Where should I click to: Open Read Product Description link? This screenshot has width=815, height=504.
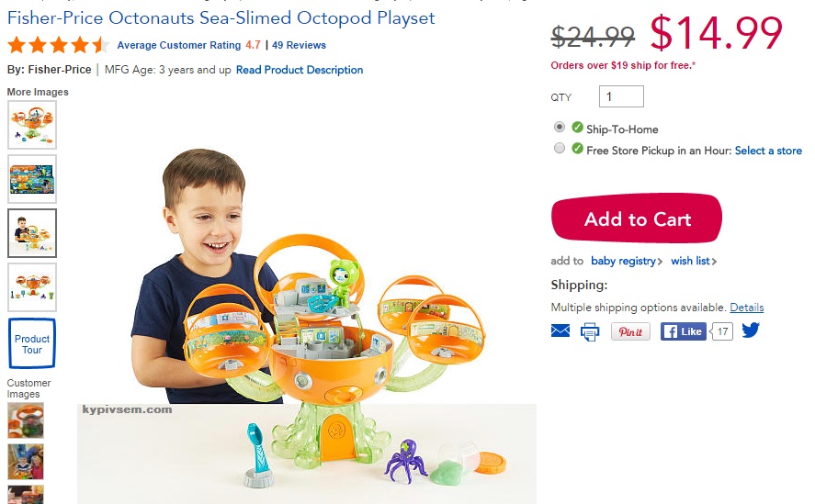tap(300, 70)
